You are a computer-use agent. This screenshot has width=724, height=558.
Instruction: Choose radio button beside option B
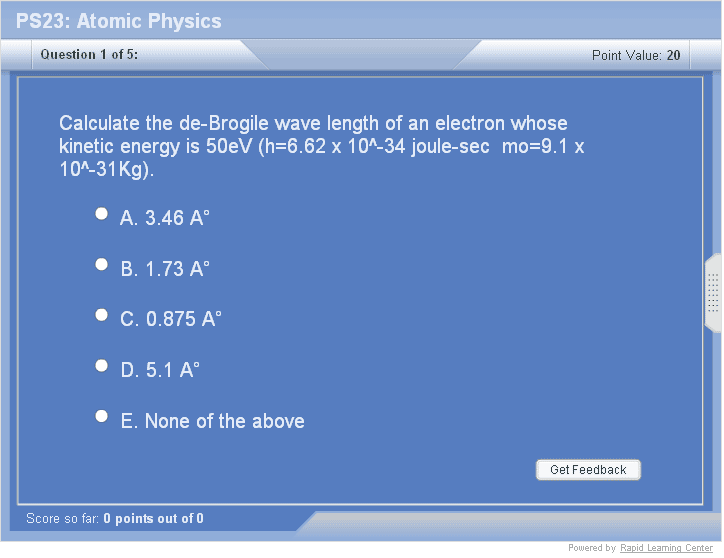pos(101,264)
